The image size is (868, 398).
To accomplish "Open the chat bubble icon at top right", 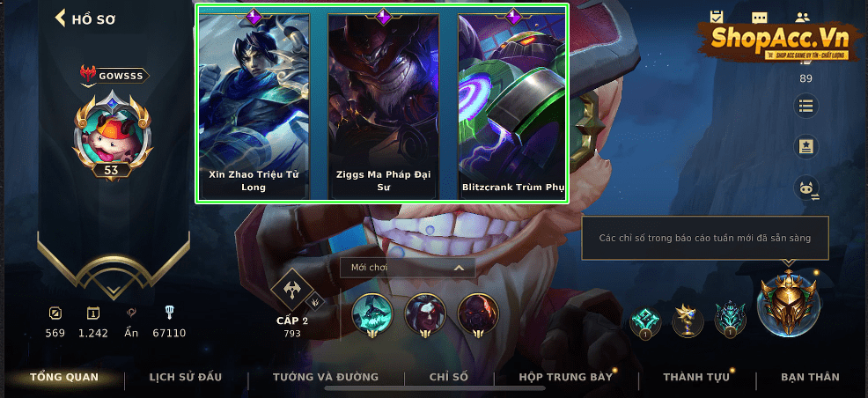I will (760, 17).
